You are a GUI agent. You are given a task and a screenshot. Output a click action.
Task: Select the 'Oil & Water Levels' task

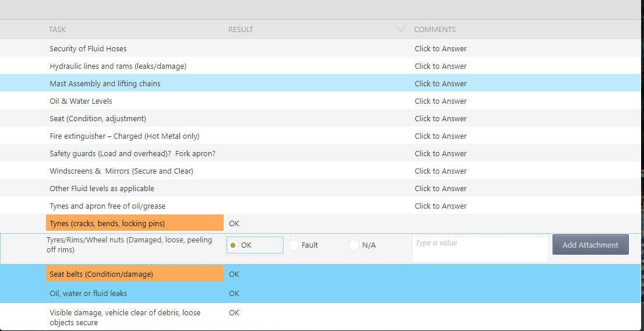(x=80, y=101)
